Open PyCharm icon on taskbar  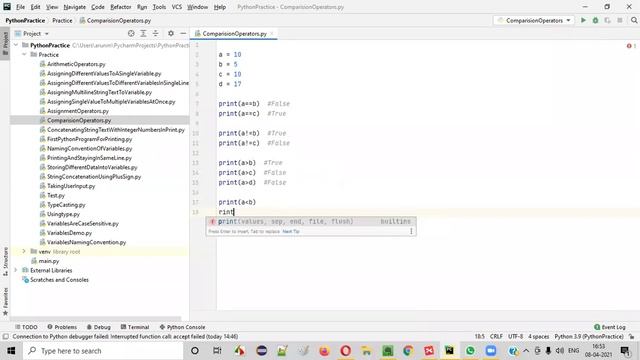(449, 351)
